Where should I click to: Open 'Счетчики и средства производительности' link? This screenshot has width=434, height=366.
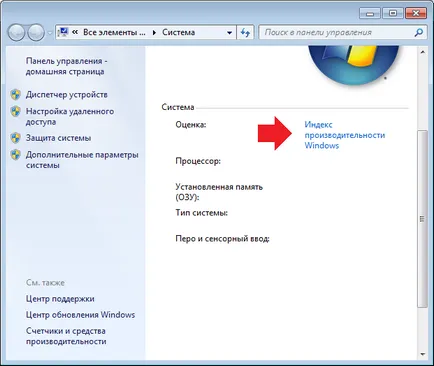66,336
